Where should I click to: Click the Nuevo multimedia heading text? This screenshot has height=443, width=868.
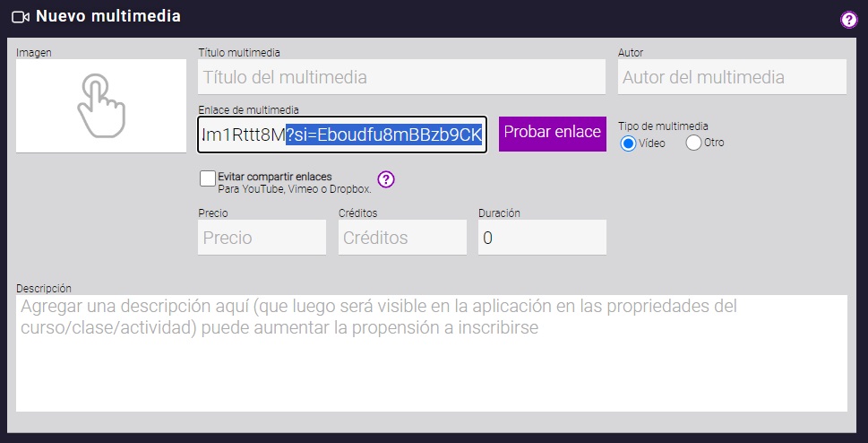click(108, 16)
